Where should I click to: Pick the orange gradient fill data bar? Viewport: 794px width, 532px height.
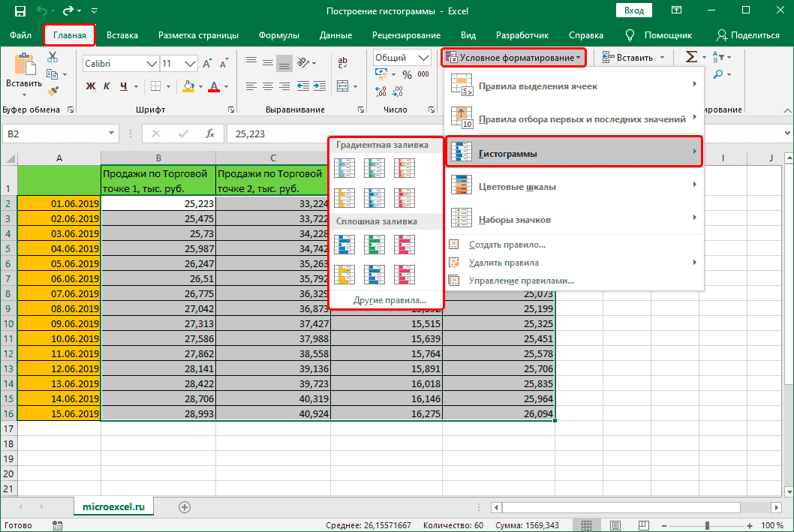click(344, 198)
